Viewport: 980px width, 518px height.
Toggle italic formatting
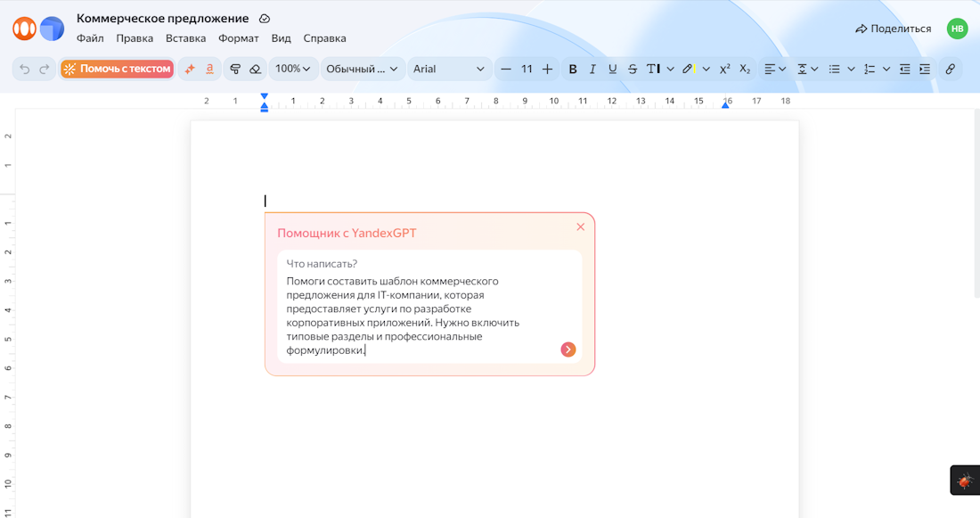point(592,69)
